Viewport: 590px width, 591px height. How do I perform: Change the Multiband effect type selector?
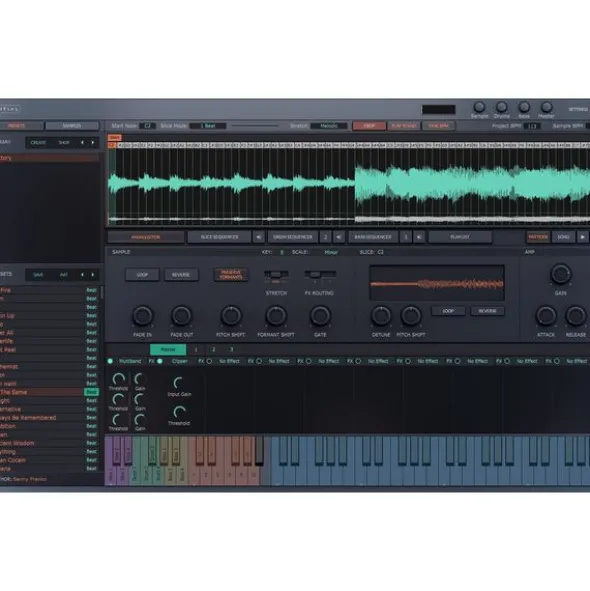point(130,361)
